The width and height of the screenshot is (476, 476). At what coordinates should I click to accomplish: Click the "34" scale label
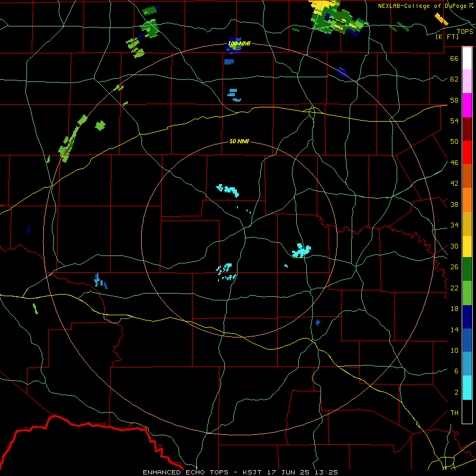[x=454, y=225]
